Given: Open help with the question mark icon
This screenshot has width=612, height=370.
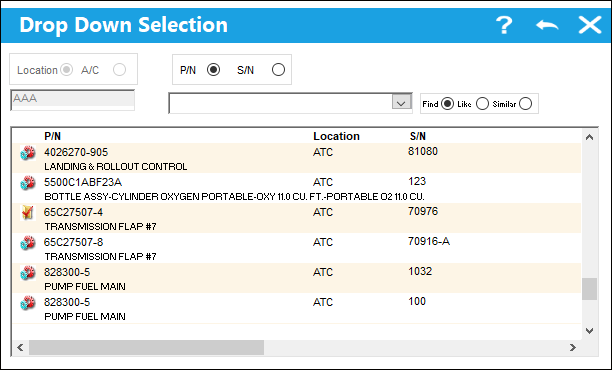Looking at the screenshot, I should coord(504,25).
